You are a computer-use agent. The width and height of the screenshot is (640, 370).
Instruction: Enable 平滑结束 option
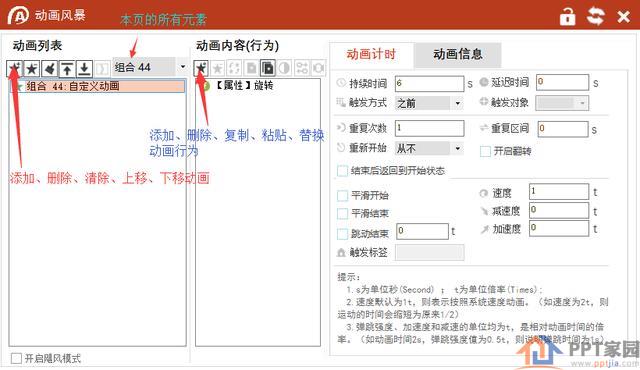tap(342, 213)
